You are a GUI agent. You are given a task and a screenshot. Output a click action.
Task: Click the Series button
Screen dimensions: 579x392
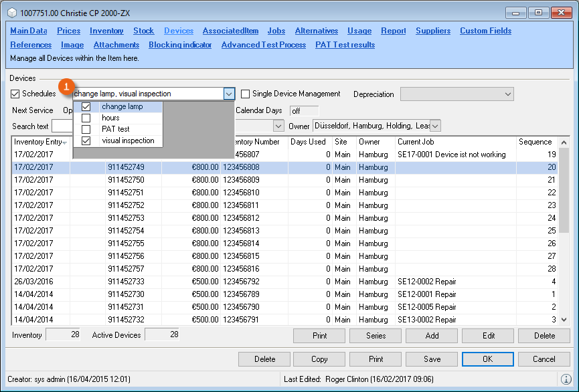point(376,335)
